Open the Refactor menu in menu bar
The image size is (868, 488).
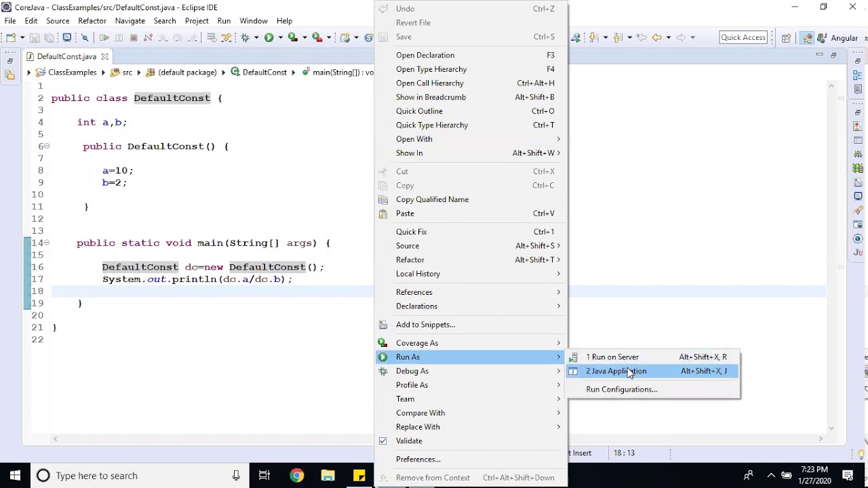click(x=92, y=21)
